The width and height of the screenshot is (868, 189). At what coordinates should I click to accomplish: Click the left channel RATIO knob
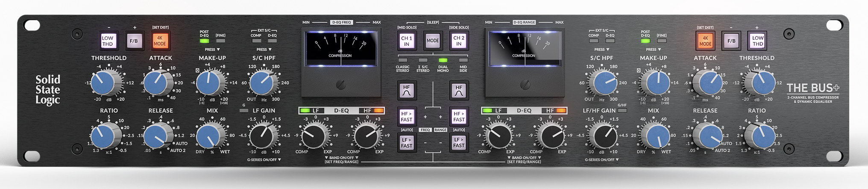pos(104,136)
